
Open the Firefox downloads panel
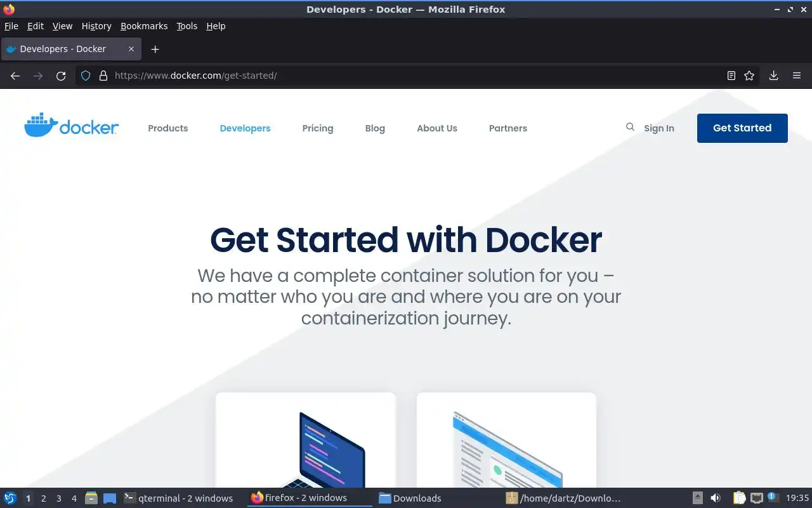(774, 76)
